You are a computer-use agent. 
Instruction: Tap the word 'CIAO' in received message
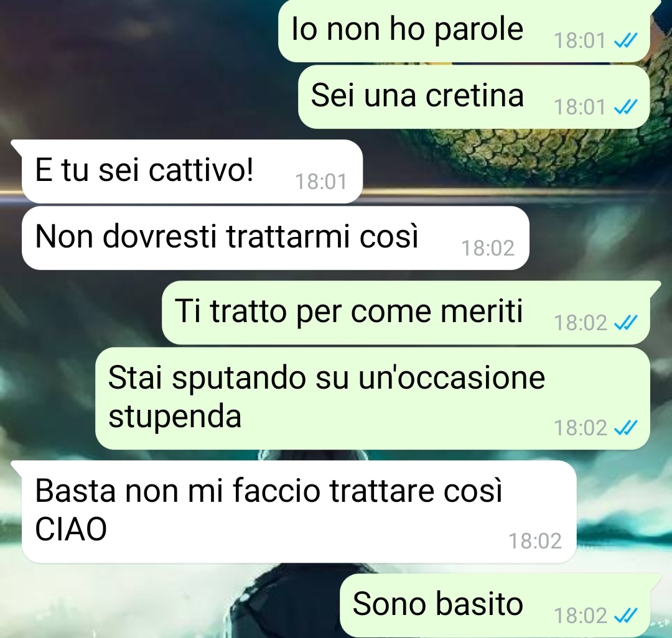point(71,530)
